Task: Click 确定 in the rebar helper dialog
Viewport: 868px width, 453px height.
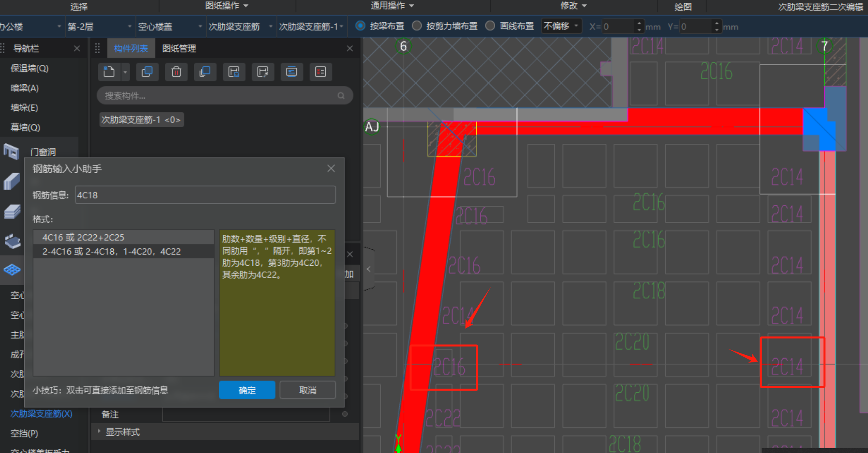Action: (x=247, y=390)
